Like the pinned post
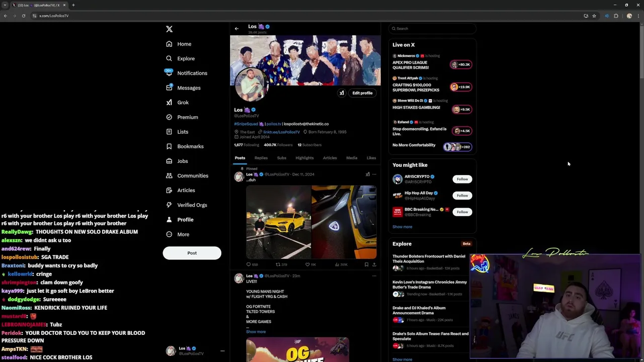This screenshot has width=644, height=362. (x=307, y=264)
